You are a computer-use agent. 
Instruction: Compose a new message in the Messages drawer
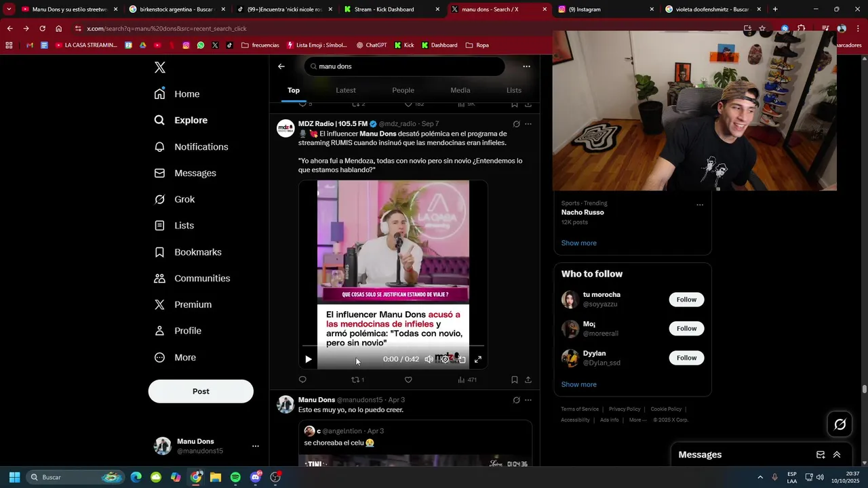(821, 455)
